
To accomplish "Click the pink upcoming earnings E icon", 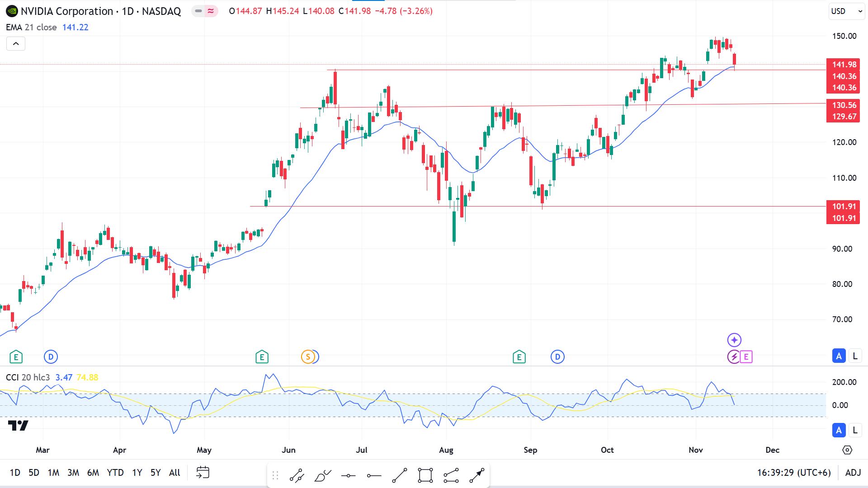I will pyautogui.click(x=746, y=357).
